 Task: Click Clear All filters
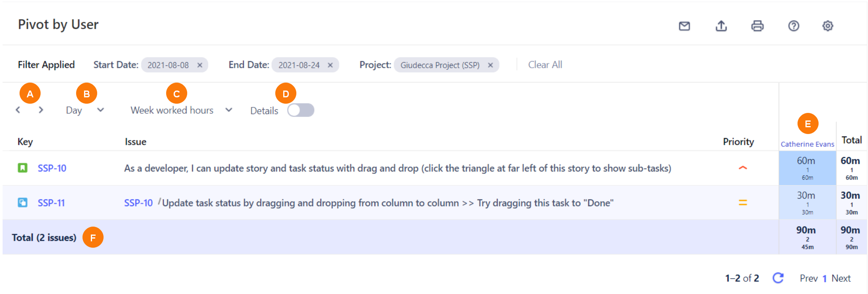point(545,65)
